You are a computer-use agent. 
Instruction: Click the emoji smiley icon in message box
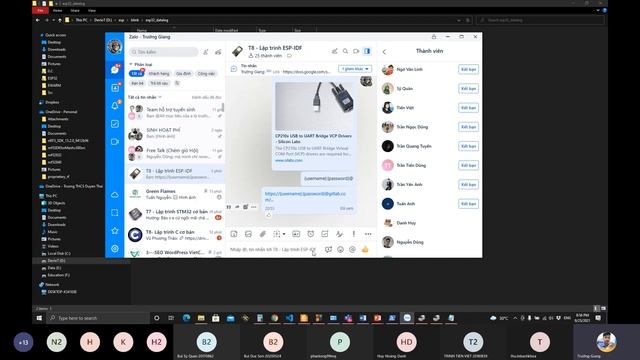click(340, 249)
